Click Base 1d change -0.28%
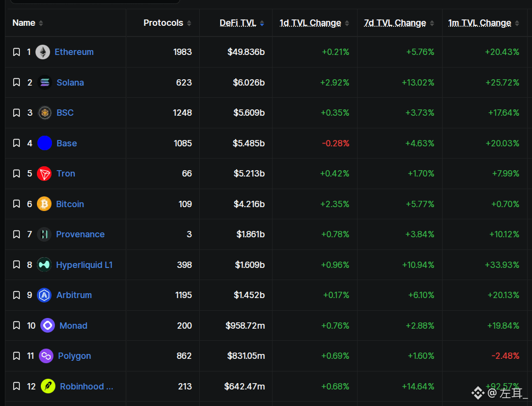 coord(336,143)
